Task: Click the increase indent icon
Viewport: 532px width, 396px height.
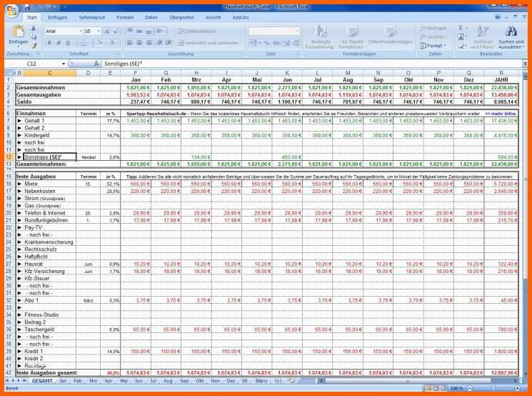Action: 169,43
